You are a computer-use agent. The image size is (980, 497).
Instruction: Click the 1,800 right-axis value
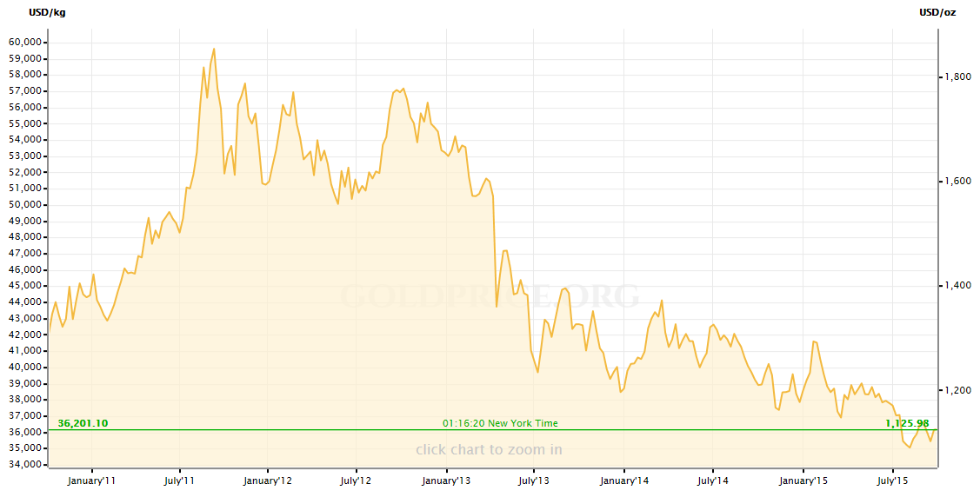pos(957,76)
